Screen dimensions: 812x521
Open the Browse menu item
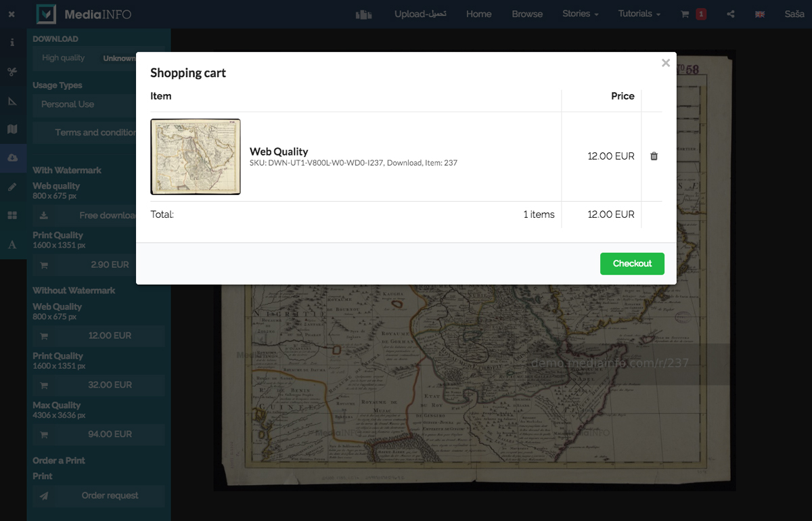527,14
